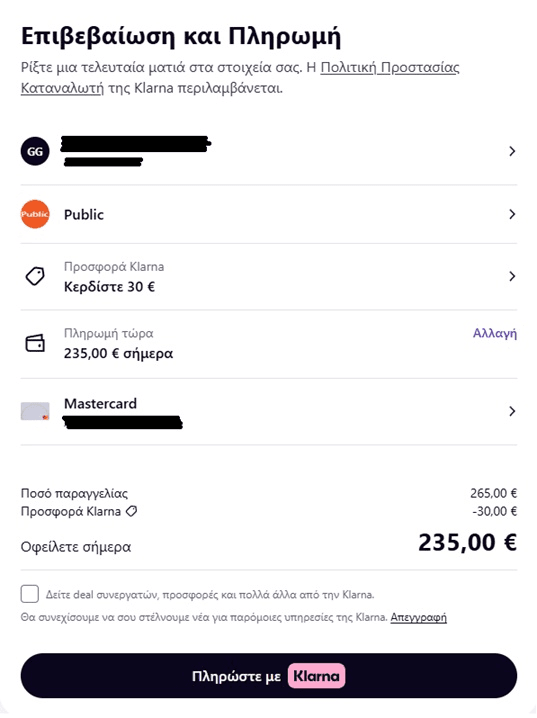Click the small tag icon next to Προσφορά Klarna summary
Image resolution: width=537 pixels, height=718 pixels.
[x=131, y=511]
